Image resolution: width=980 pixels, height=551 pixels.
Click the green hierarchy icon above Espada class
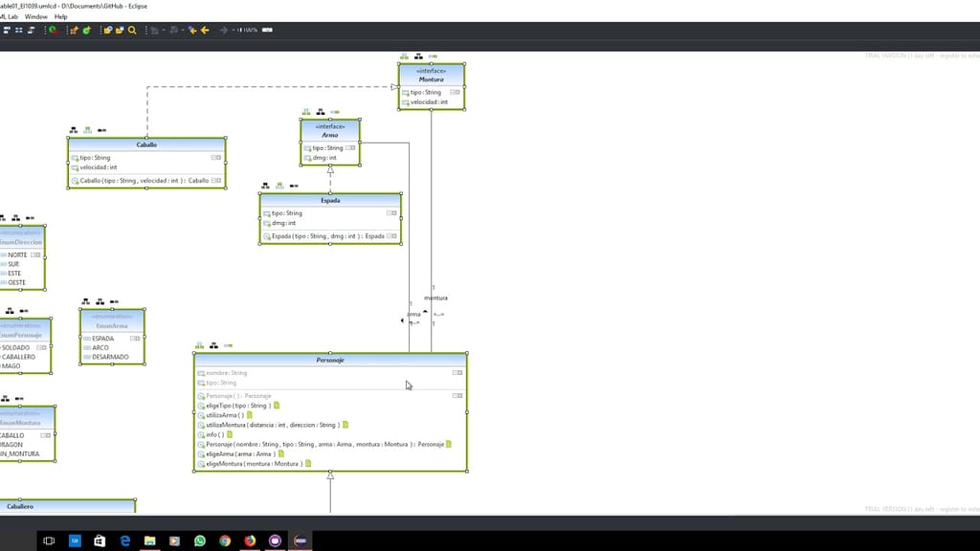tap(280, 186)
